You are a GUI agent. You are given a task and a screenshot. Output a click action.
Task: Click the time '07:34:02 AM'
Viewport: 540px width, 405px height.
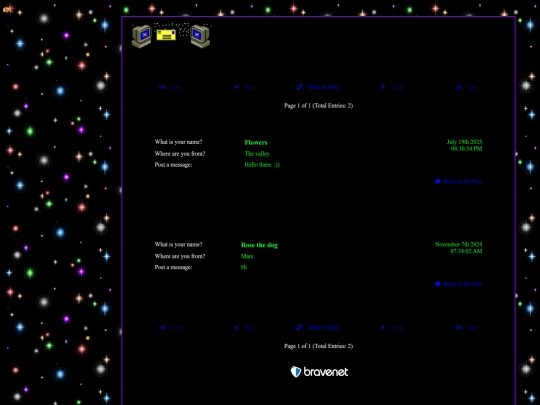coord(466,251)
